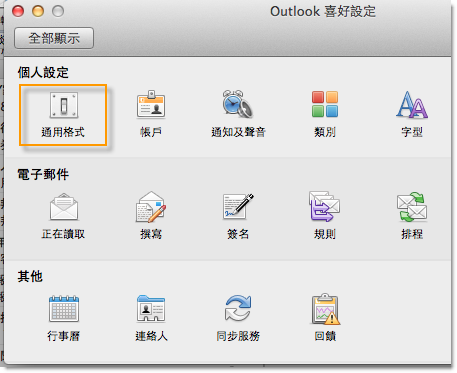Open the 類別 colored squares icon
457x373 pixels.
325,104
